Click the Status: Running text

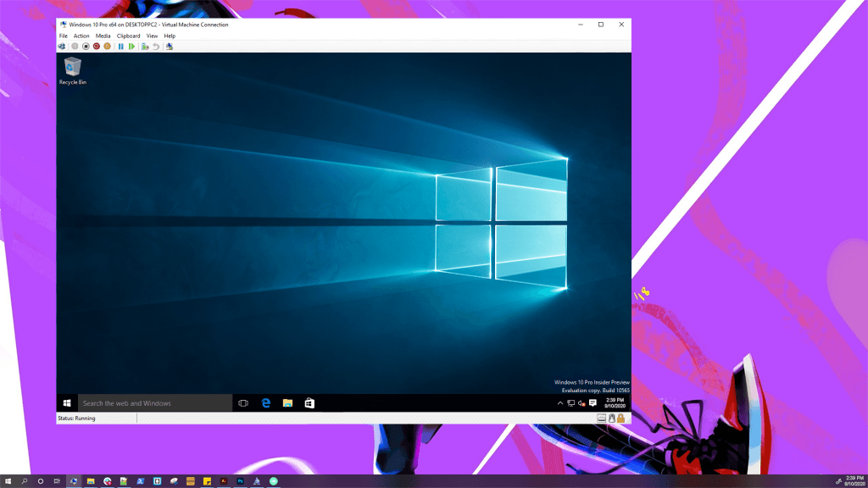pyautogui.click(x=76, y=419)
